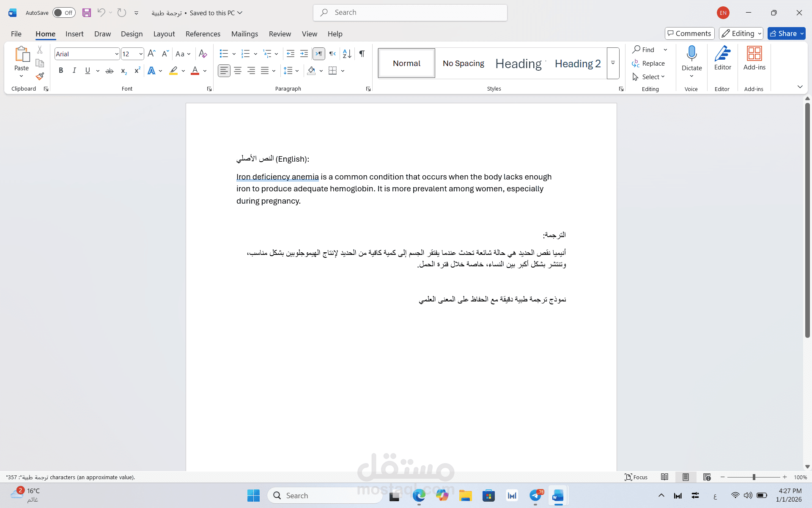
Task: Select the Format Painter tool
Action: coord(39,77)
